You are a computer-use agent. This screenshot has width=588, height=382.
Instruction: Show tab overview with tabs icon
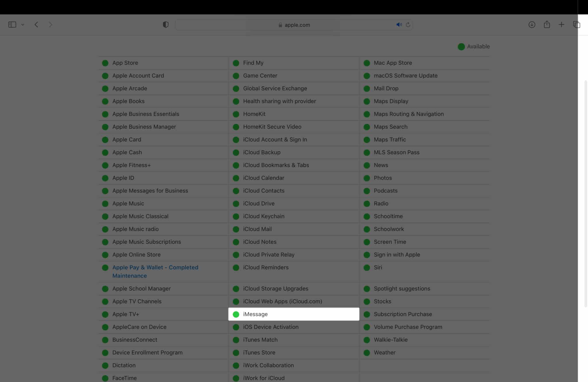tap(577, 25)
